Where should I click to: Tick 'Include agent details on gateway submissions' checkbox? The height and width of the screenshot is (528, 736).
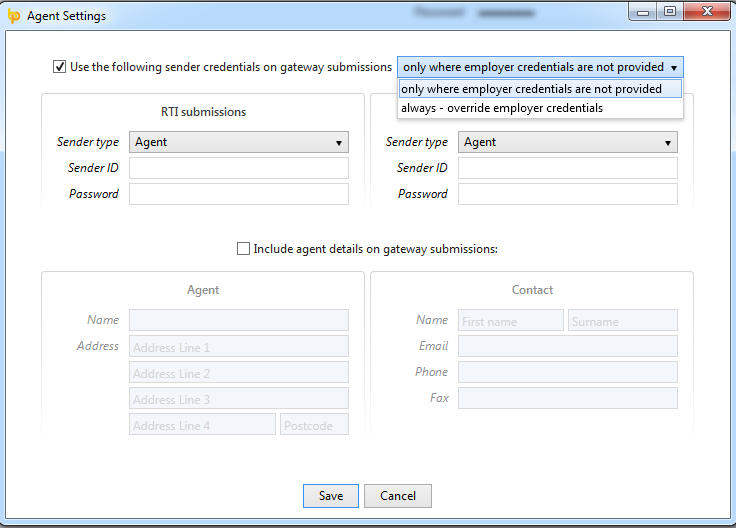pyautogui.click(x=243, y=248)
